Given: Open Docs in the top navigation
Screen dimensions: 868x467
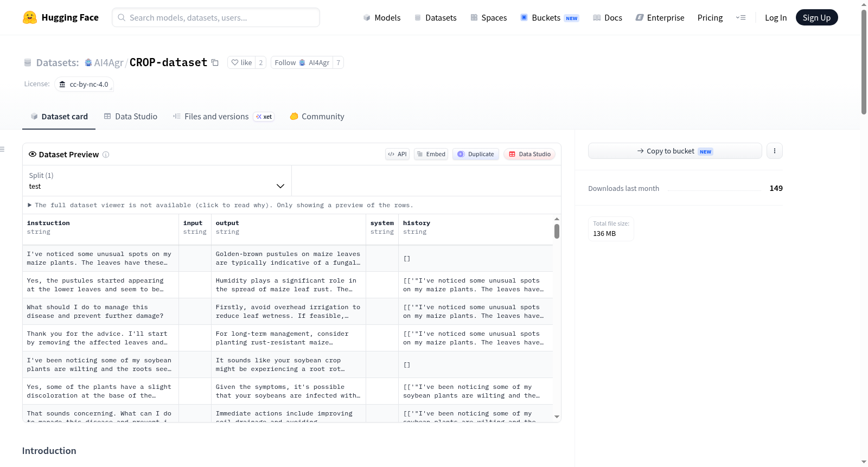Looking at the screenshot, I should pyautogui.click(x=607, y=17).
